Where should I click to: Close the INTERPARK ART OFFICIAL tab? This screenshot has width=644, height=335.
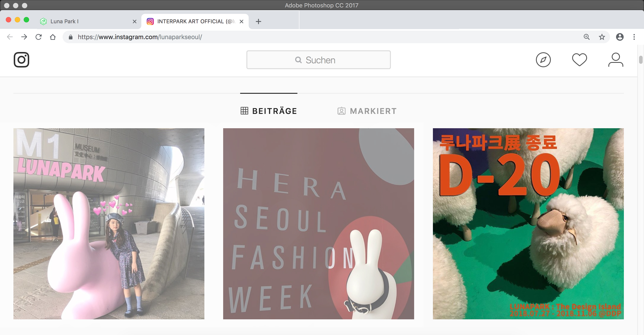click(241, 21)
